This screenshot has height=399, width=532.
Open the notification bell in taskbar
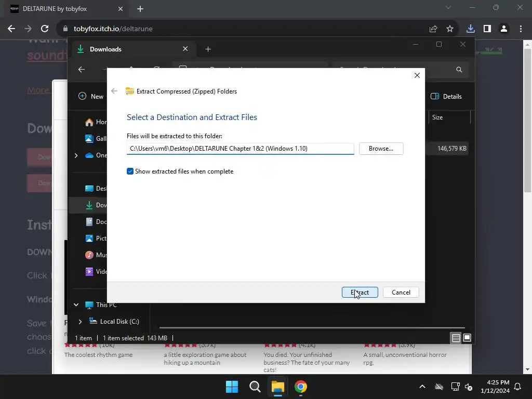click(518, 387)
